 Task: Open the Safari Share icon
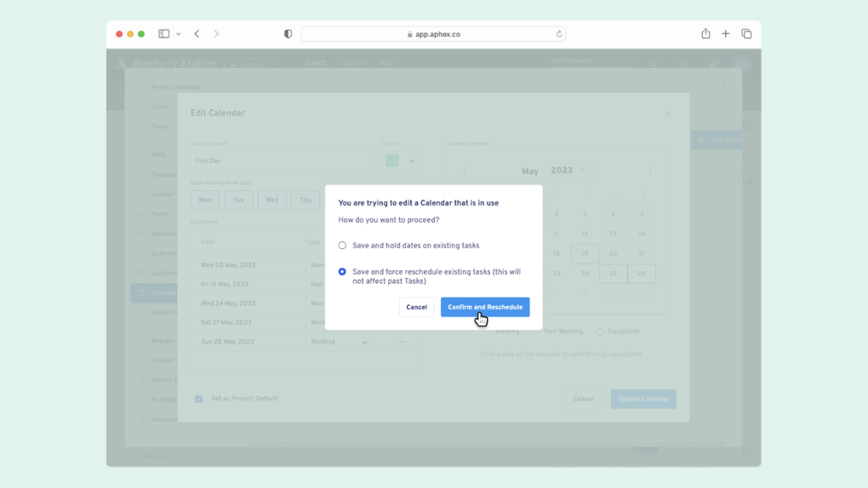705,34
